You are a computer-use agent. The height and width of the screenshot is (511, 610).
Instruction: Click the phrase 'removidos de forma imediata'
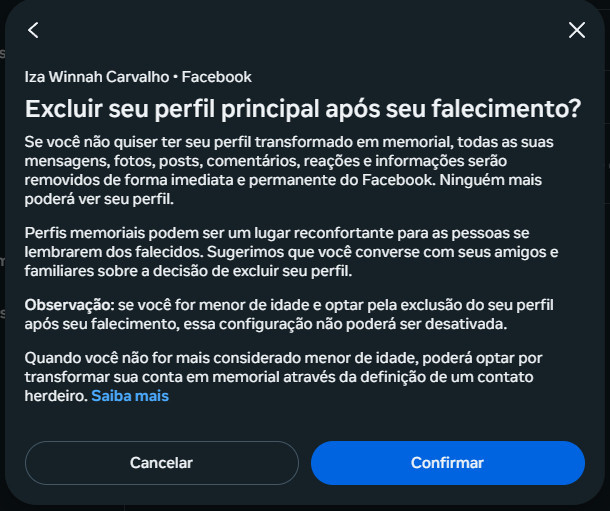(112, 181)
